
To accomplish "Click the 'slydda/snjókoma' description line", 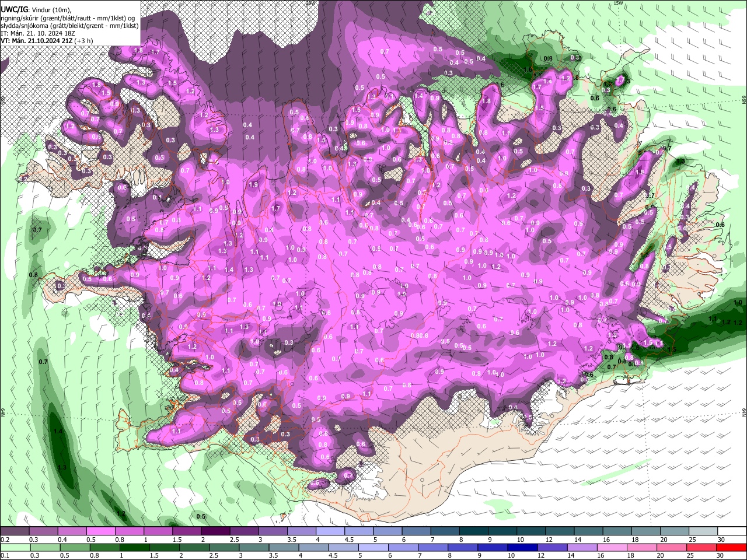I will [69, 26].
